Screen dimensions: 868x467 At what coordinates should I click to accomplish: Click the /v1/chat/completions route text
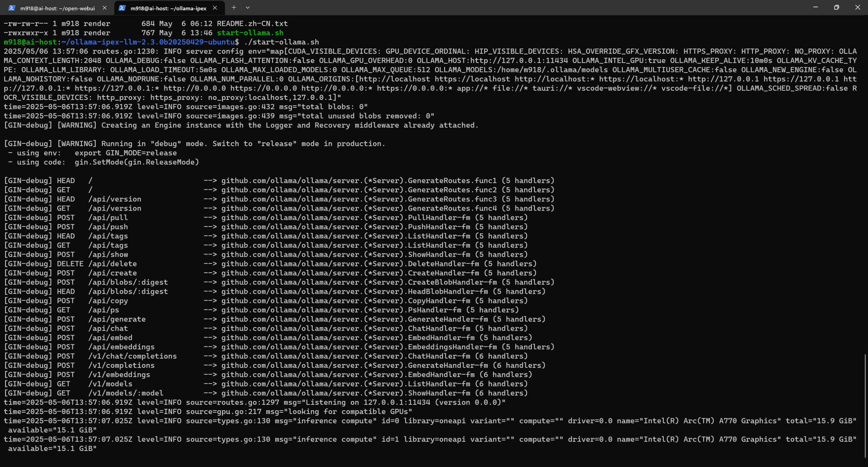point(132,356)
